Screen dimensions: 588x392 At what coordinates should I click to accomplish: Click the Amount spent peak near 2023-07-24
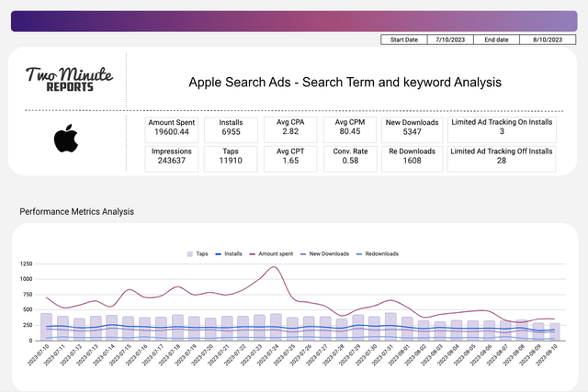coord(274,267)
